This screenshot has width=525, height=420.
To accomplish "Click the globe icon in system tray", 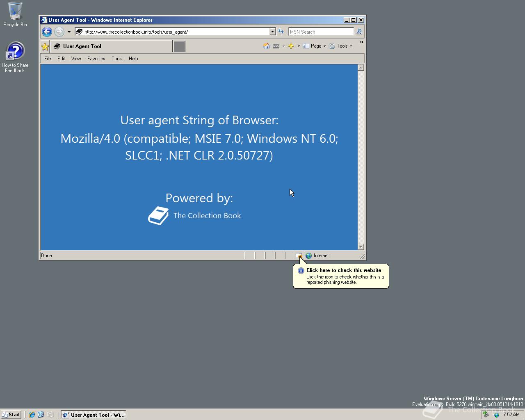I will click(496, 415).
